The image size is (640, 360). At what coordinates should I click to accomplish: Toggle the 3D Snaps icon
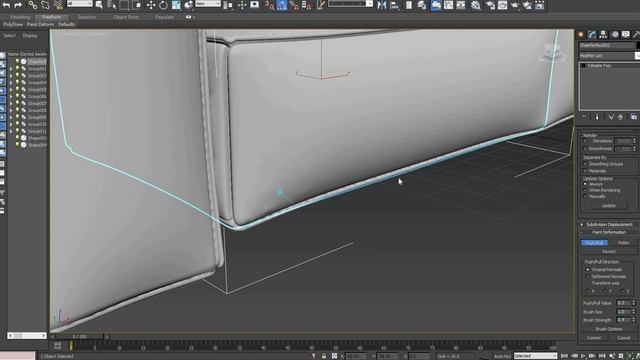269,5
